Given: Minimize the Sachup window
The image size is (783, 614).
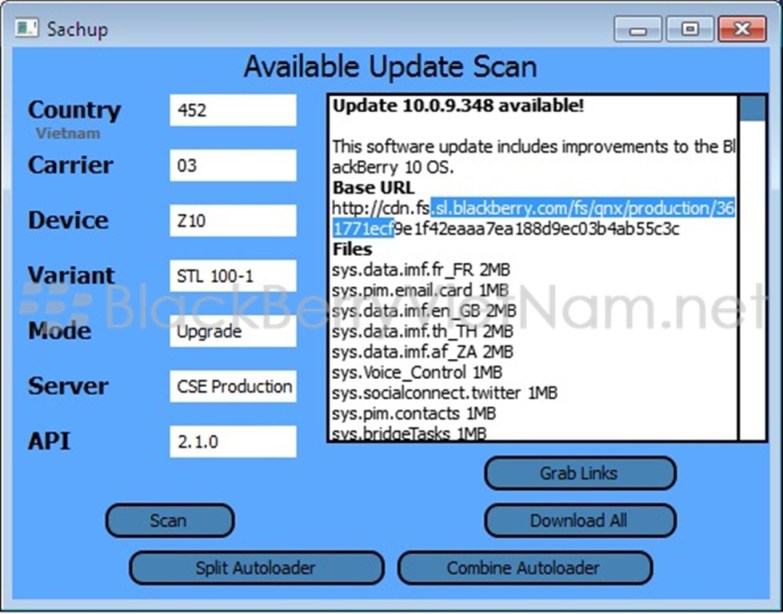Looking at the screenshot, I should click(x=638, y=29).
